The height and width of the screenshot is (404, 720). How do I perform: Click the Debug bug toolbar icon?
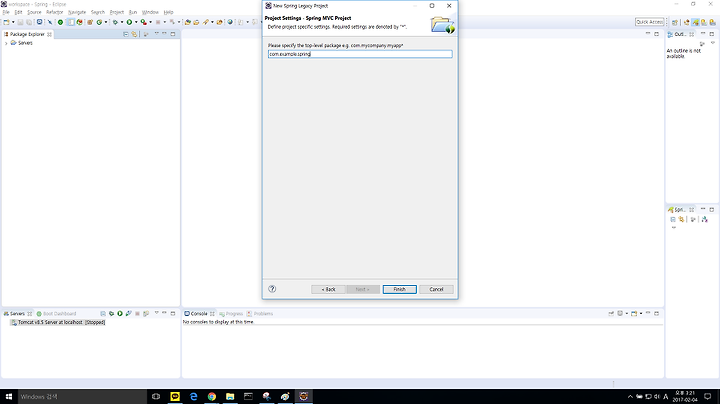pyautogui.click(x=115, y=22)
